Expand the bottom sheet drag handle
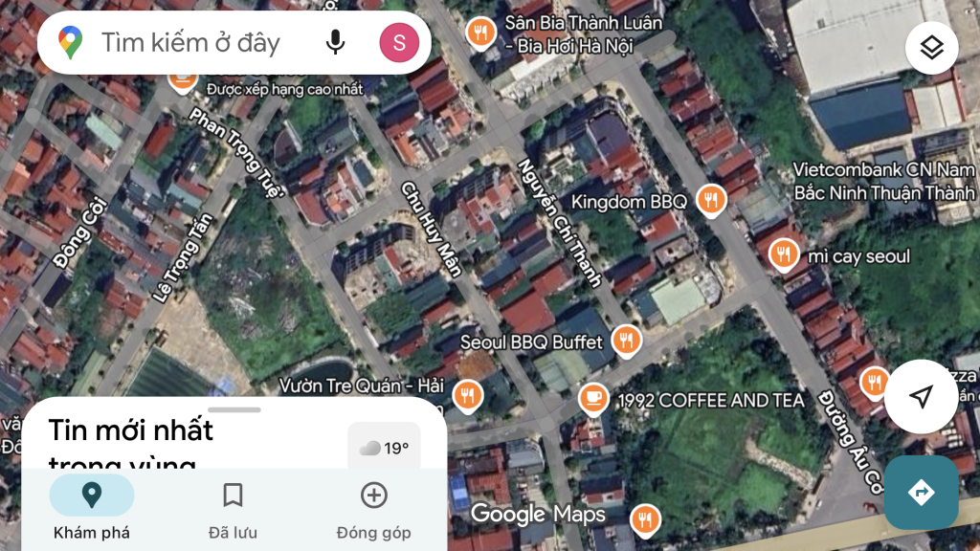Image resolution: width=980 pixels, height=551 pixels. pyautogui.click(x=234, y=409)
